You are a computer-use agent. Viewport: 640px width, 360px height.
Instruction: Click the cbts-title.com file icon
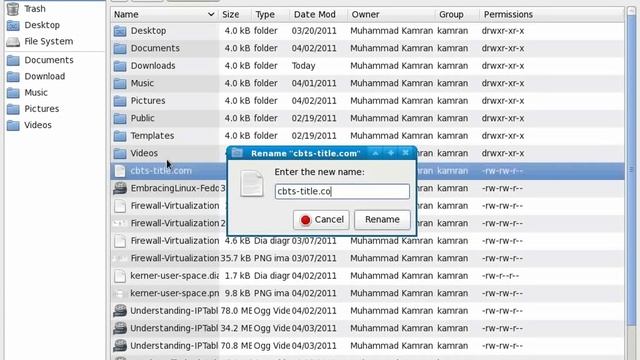tap(120, 171)
